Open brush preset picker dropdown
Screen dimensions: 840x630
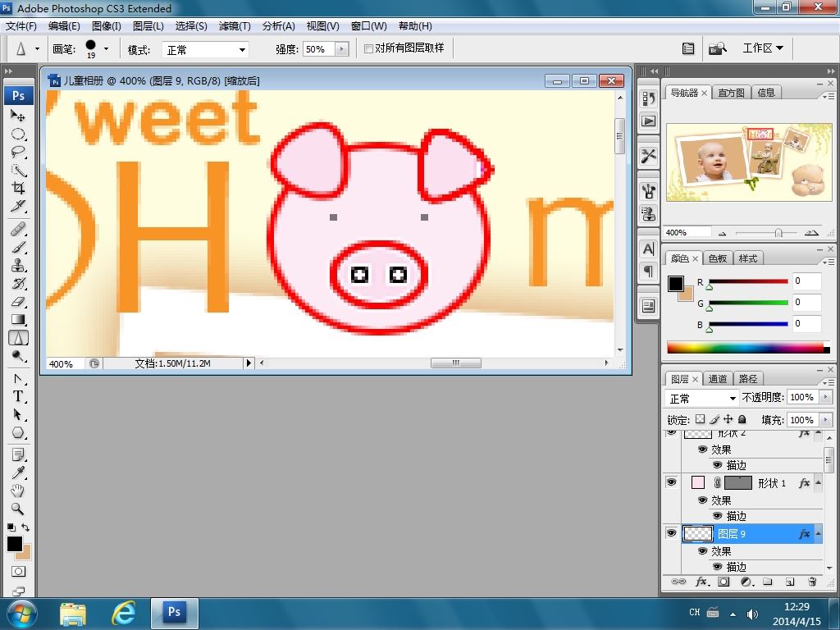point(106,48)
